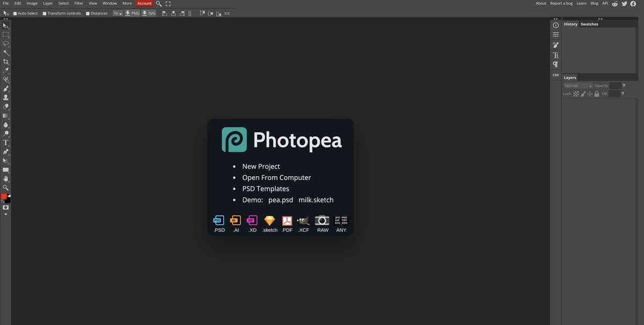Open PSD Templates link
Image resolution: width=644 pixels, height=325 pixels.
point(266,189)
